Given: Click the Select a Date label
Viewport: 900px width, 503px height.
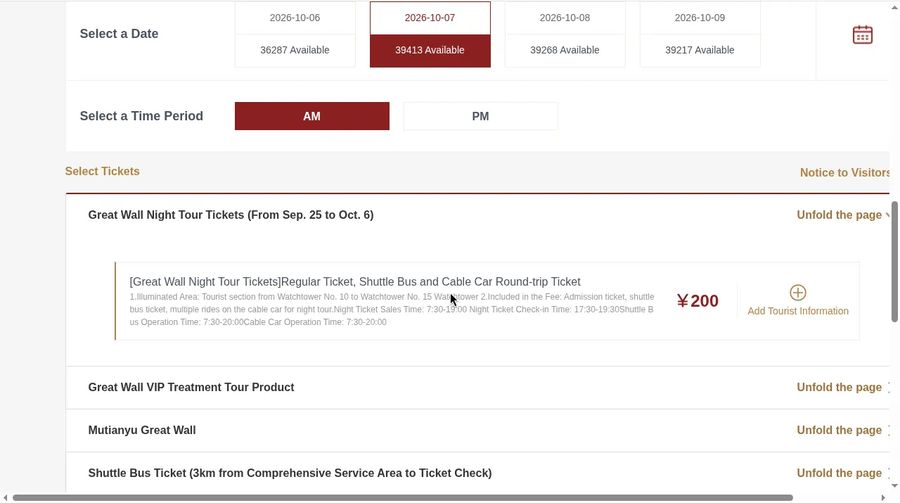Looking at the screenshot, I should 119,34.
